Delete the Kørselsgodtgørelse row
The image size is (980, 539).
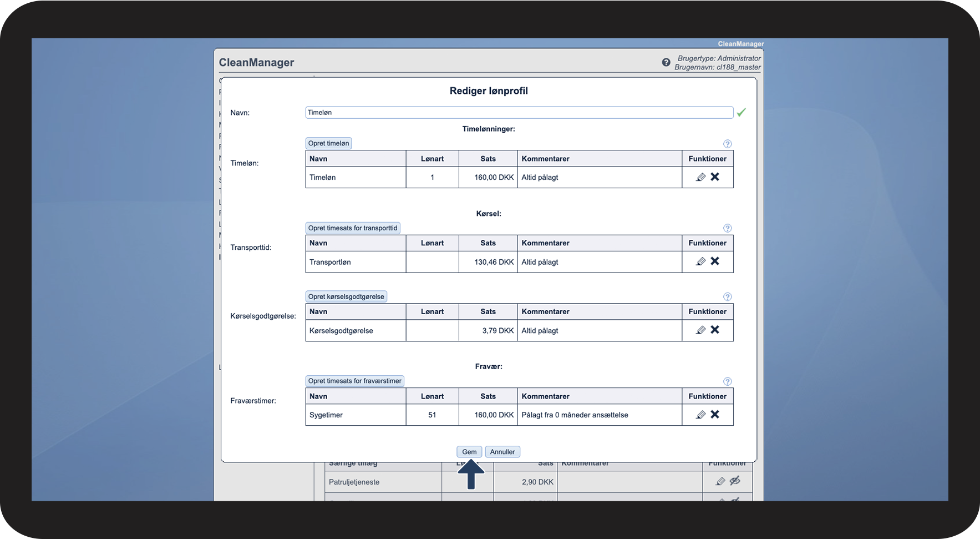pyautogui.click(x=715, y=330)
